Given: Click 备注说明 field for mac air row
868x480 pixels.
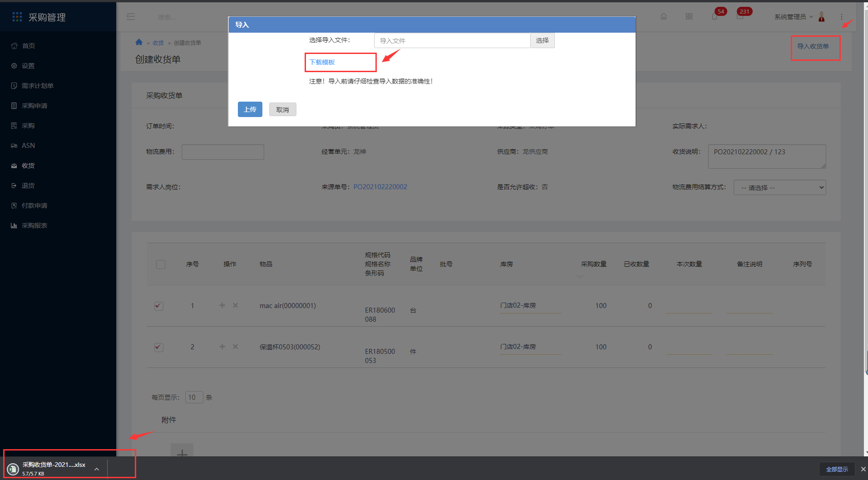Looking at the screenshot, I should (750, 306).
